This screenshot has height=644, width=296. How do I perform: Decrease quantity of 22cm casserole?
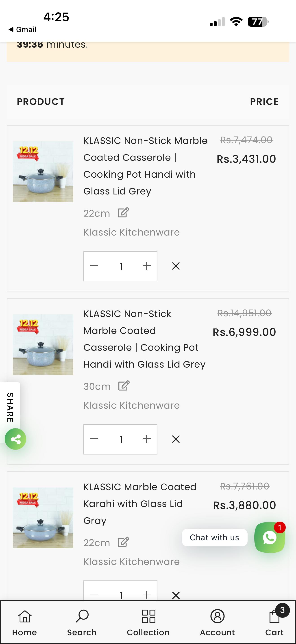(94, 266)
